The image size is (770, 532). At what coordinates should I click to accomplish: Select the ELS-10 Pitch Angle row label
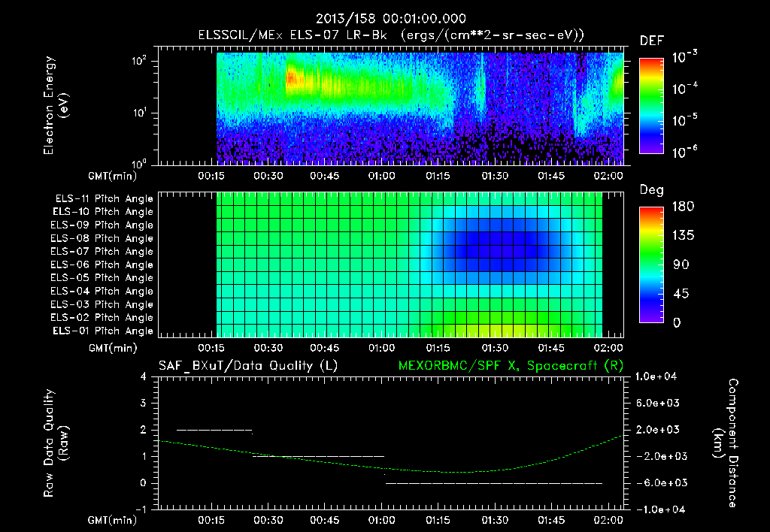click(x=103, y=212)
